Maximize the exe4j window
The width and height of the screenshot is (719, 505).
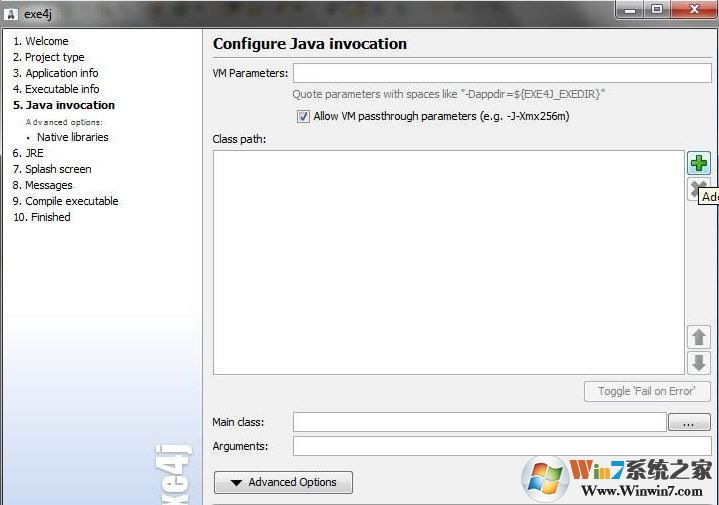click(x=658, y=9)
